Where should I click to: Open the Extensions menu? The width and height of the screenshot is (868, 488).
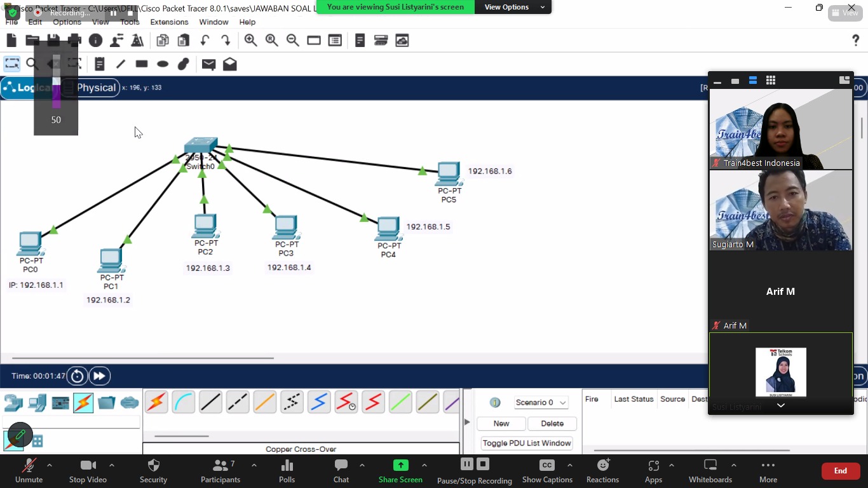click(169, 22)
